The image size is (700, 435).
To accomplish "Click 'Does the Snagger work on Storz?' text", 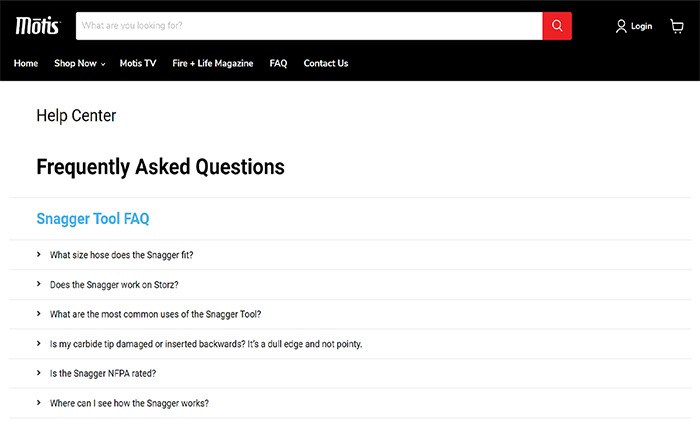I will [x=114, y=285].
